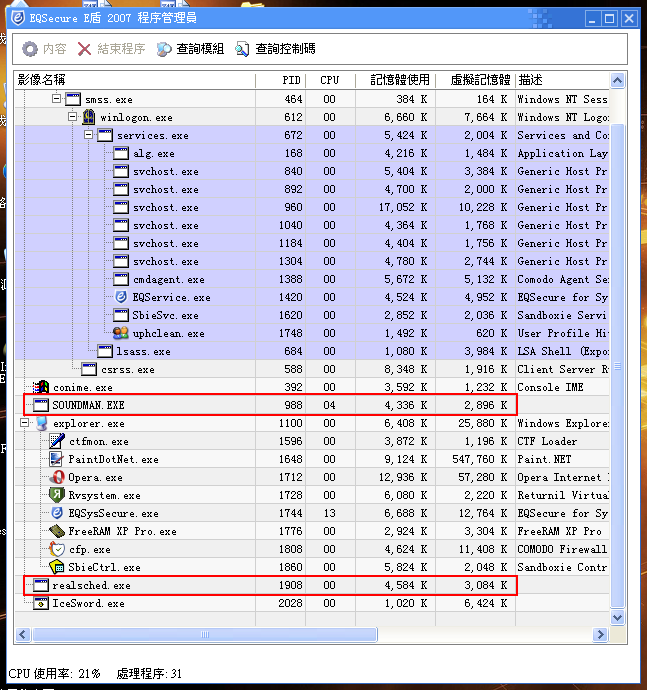
Task: Collapse the explorer.exe tree node
Action: pos(25,423)
